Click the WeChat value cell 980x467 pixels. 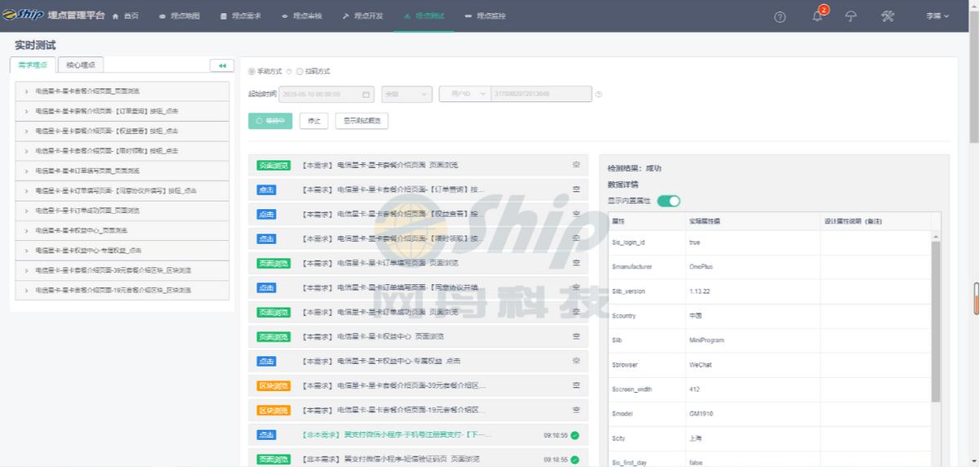tap(753, 365)
